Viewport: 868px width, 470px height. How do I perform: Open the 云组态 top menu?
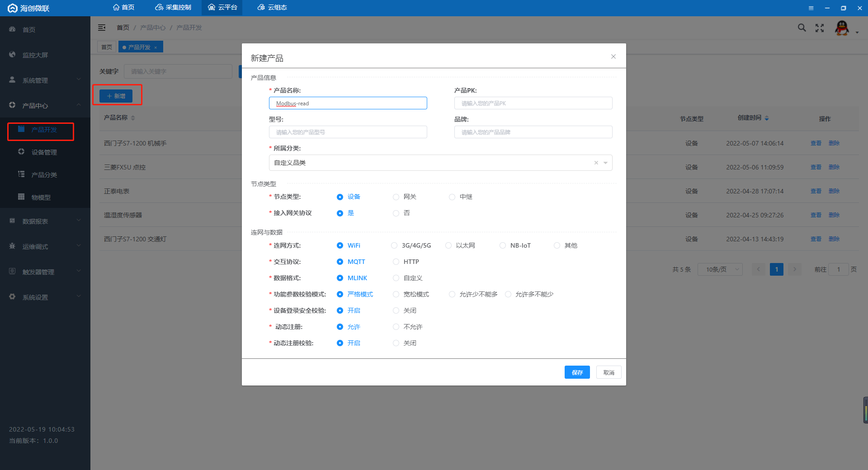273,7
